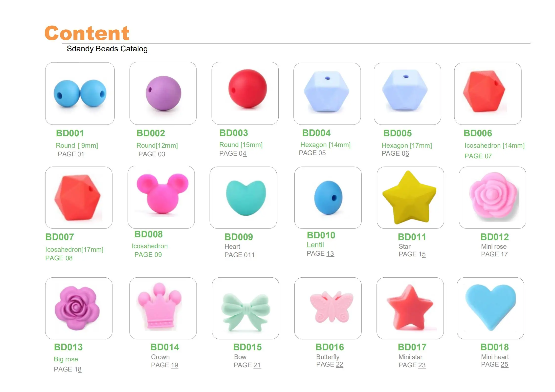Open the pink mini rose BD012 image

tap(493, 198)
